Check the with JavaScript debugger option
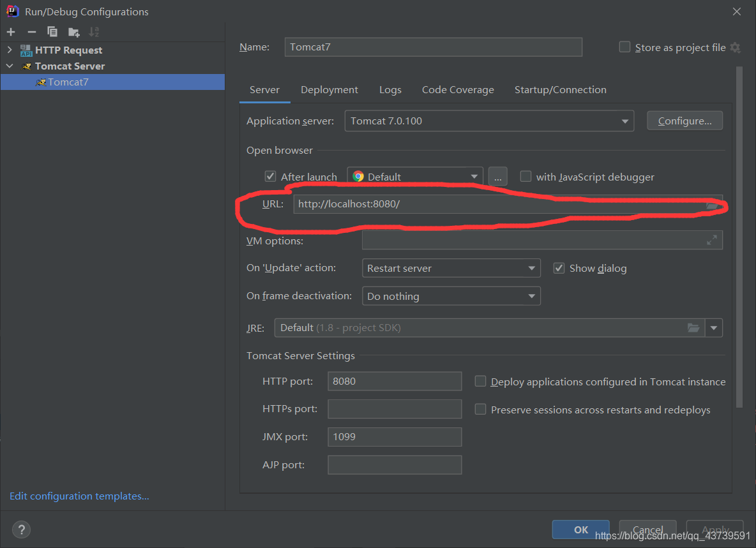Screen dimensions: 756x548 point(525,176)
